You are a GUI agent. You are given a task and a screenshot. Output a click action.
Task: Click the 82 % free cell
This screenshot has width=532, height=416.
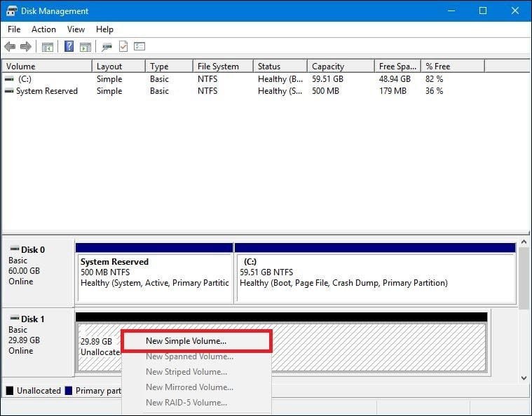[435, 79]
